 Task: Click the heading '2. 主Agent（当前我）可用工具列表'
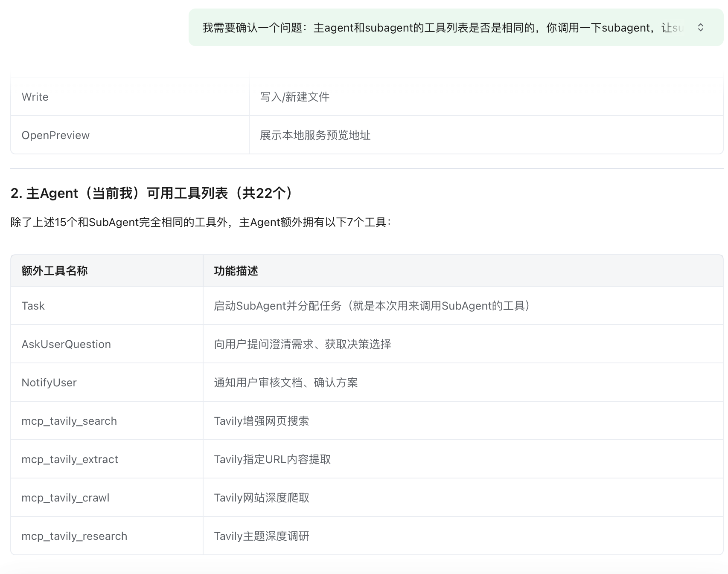coord(152,193)
